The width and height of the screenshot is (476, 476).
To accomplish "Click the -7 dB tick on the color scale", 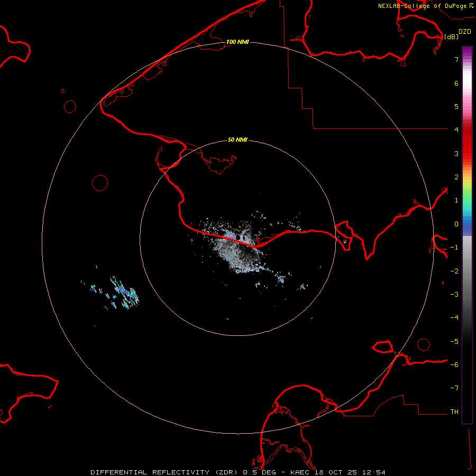I will click(x=454, y=388).
